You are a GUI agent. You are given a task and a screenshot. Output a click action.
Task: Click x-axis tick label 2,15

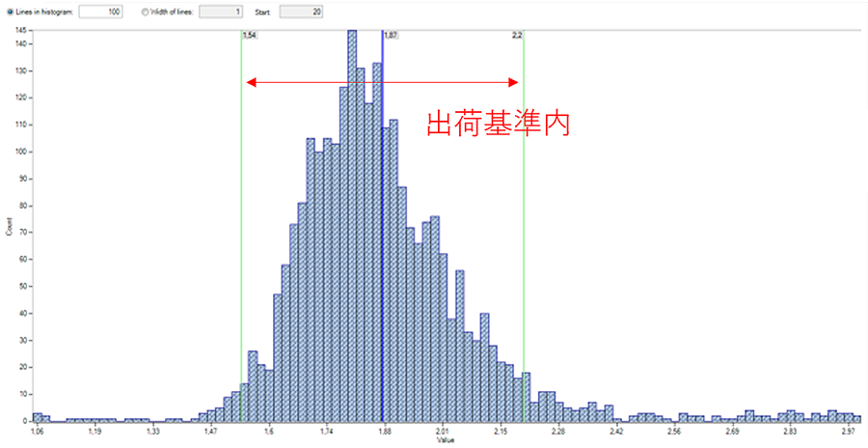(501, 431)
